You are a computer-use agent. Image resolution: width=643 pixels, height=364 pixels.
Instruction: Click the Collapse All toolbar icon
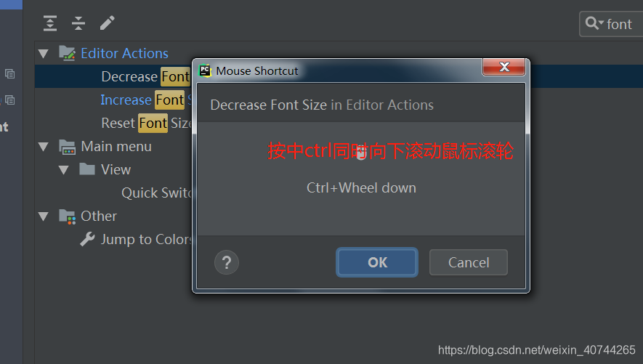(x=78, y=23)
